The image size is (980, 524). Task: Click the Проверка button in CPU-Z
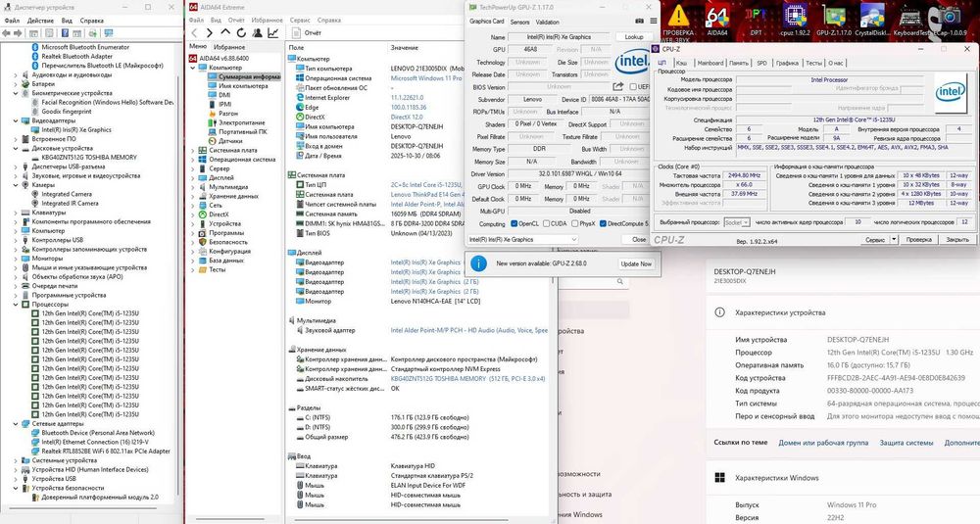pyautogui.click(x=919, y=239)
